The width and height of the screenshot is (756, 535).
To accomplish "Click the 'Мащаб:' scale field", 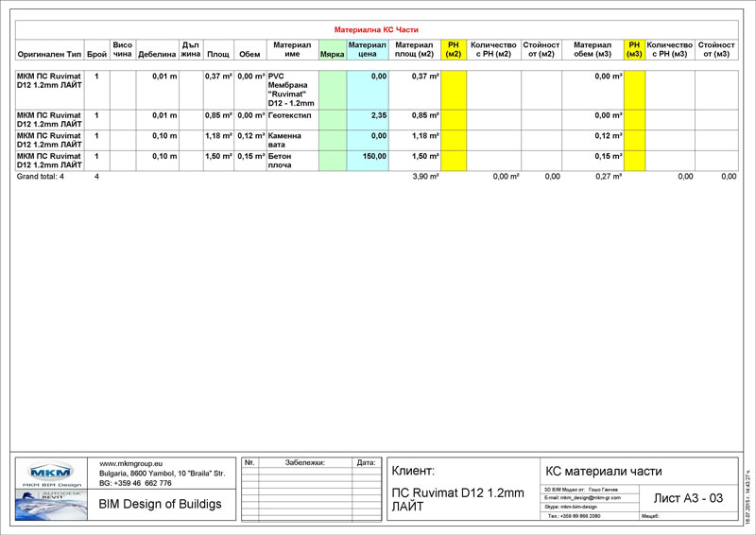I will 650,516.
